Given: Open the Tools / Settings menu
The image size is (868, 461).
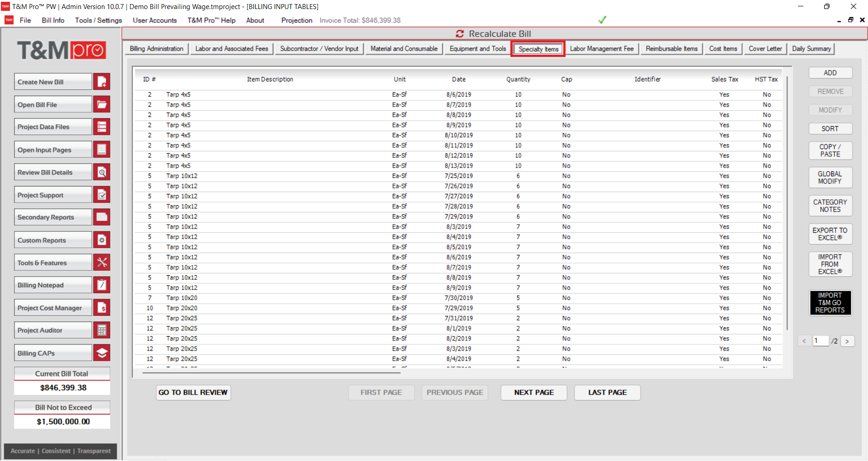Looking at the screenshot, I should coord(99,20).
